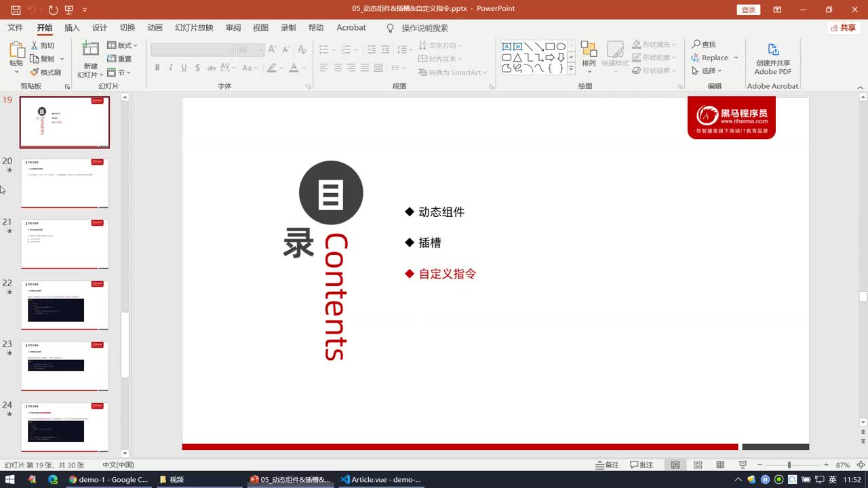The image size is (868, 488).
Task: Open slide layout 版式 dropdown
Action: [123, 45]
